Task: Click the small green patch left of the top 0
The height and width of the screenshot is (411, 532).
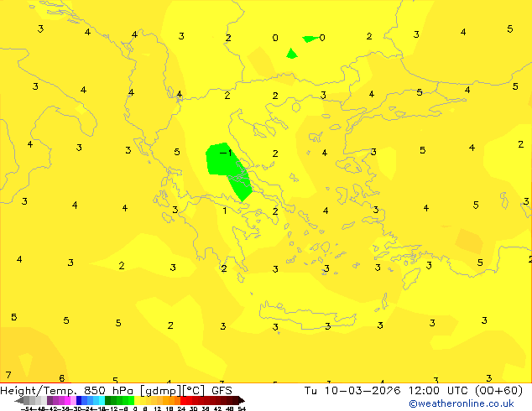Action: (x=310, y=39)
